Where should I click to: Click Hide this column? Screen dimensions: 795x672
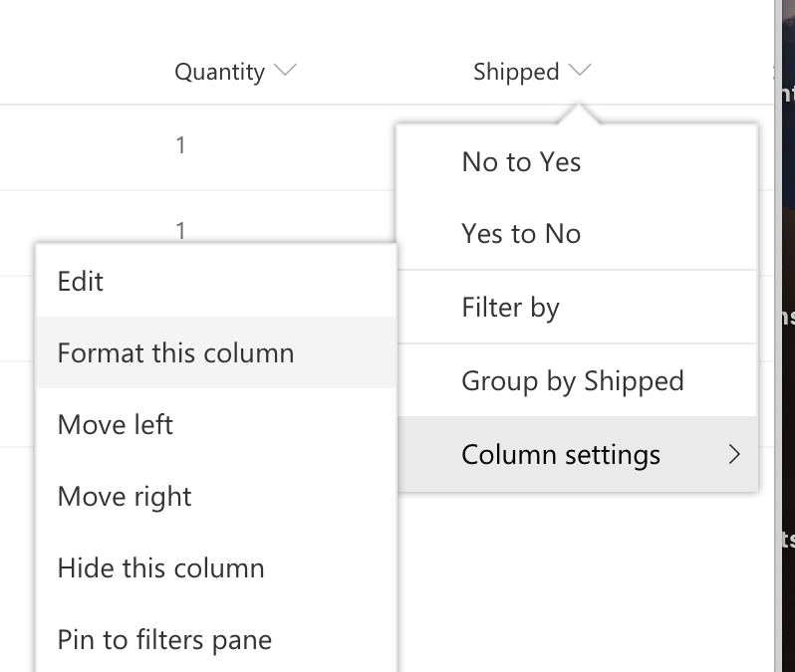pyautogui.click(x=160, y=568)
